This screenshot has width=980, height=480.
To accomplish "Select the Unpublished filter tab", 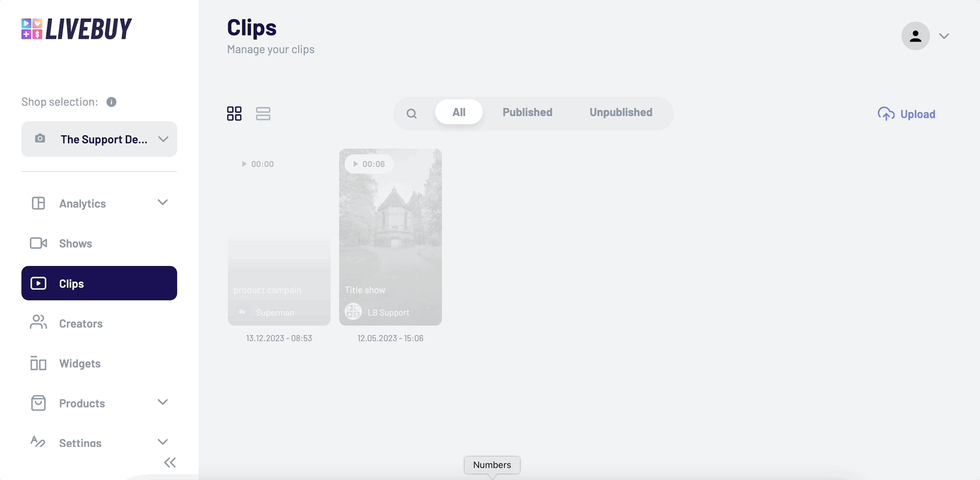I will coord(620,112).
